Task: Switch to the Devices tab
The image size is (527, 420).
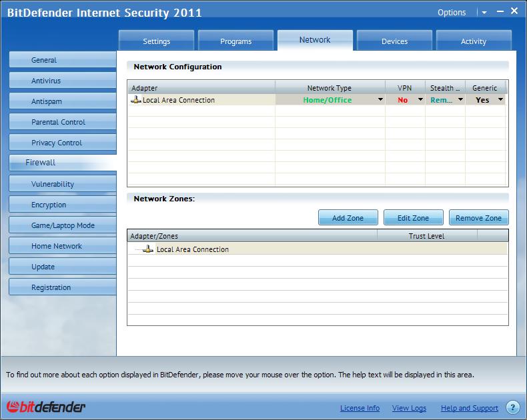Action: click(x=394, y=41)
